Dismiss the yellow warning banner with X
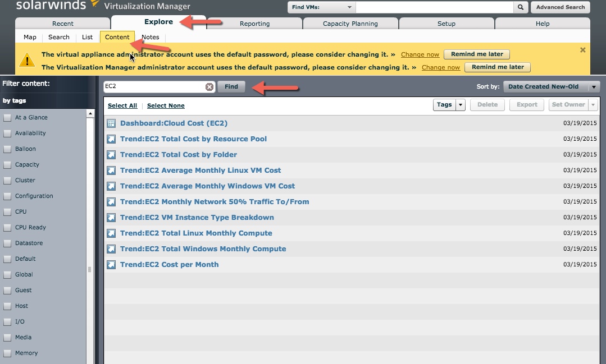The image size is (606, 364). coord(583,50)
